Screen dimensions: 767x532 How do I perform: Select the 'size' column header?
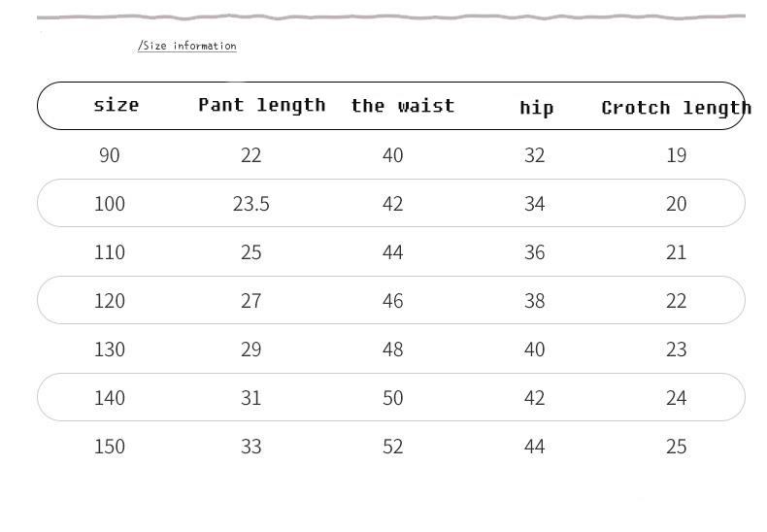117,105
